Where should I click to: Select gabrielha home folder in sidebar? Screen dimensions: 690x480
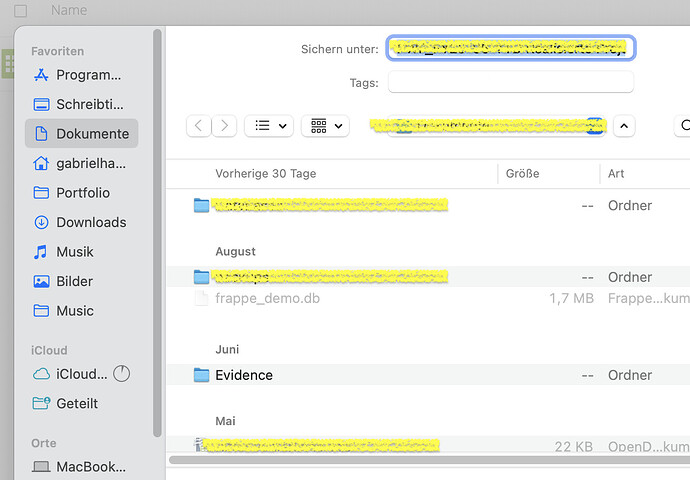[90, 163]
